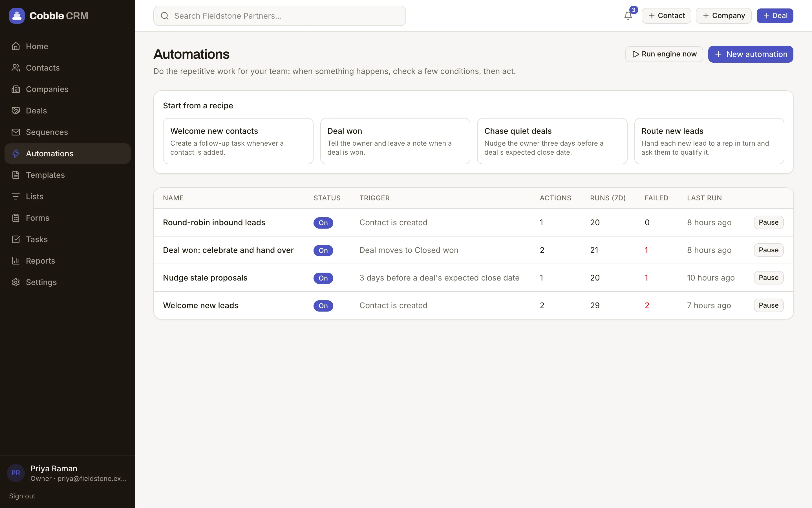This screenshot has width=812, height=508.
Task: Open Reports section
Action: tap(67, 261)
